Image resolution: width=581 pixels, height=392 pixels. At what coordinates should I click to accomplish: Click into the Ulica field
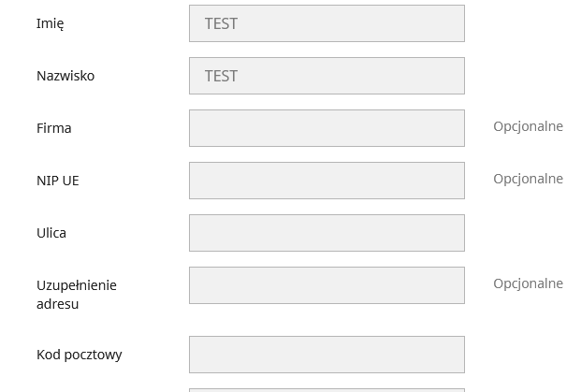(327, 233)
